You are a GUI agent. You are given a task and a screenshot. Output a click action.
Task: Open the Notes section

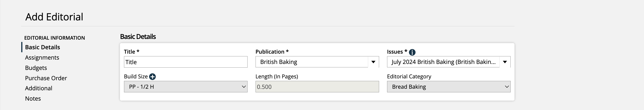coord(33,99)
